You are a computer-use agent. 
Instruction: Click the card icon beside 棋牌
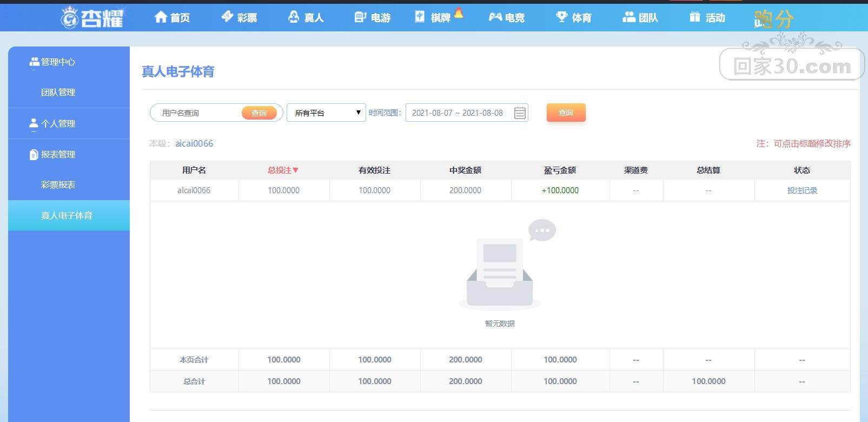coord(420,17)
